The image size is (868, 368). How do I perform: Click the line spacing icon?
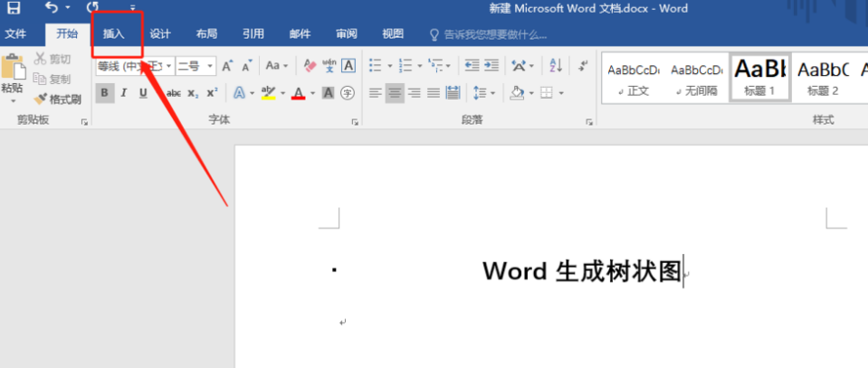click(480, 93)
